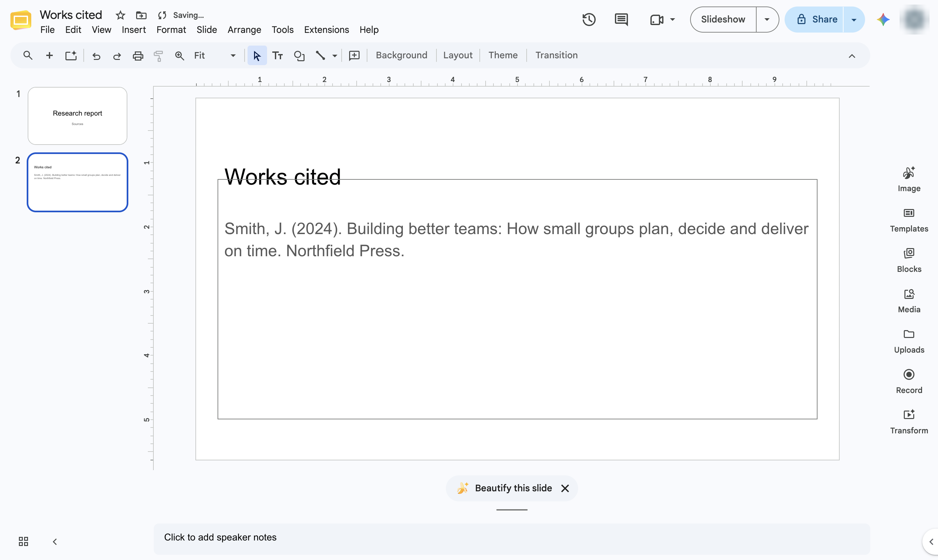Collapse the filmstrip panel
This screenshot has width=938, height=560.
pos(55,541)
